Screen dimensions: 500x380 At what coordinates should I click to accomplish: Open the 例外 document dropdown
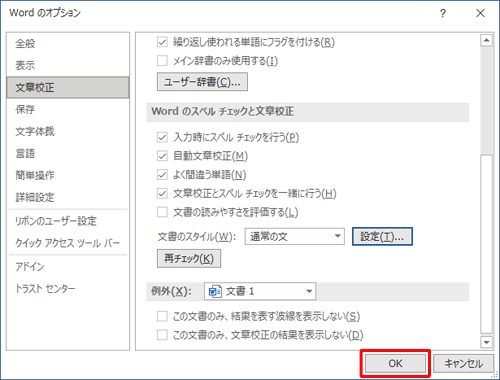[x=260, y=292]
